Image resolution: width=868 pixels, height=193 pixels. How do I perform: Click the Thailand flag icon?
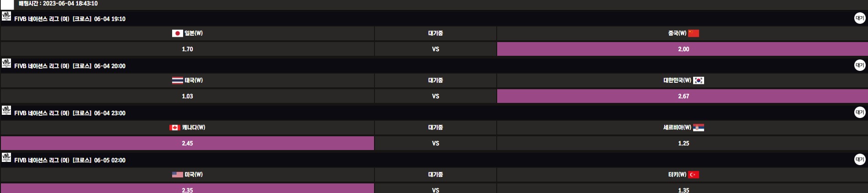click(x=177, y=80)
